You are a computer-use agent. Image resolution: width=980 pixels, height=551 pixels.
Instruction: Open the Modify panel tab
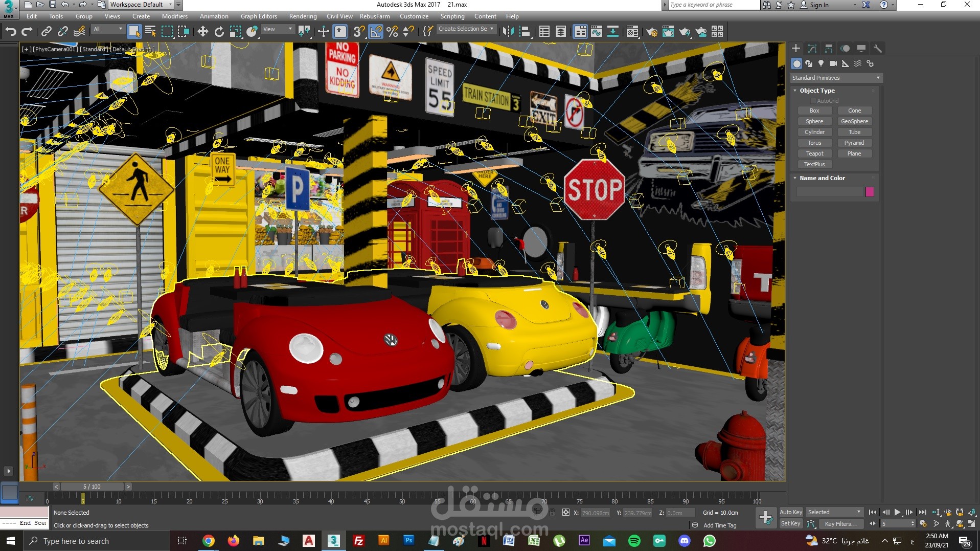(x=812, y=49)
